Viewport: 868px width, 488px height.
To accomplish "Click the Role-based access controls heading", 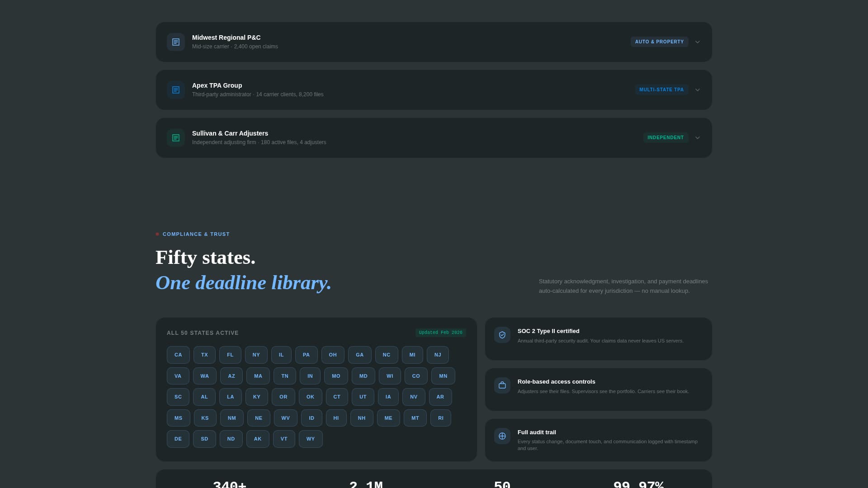I will pos(557,382).
